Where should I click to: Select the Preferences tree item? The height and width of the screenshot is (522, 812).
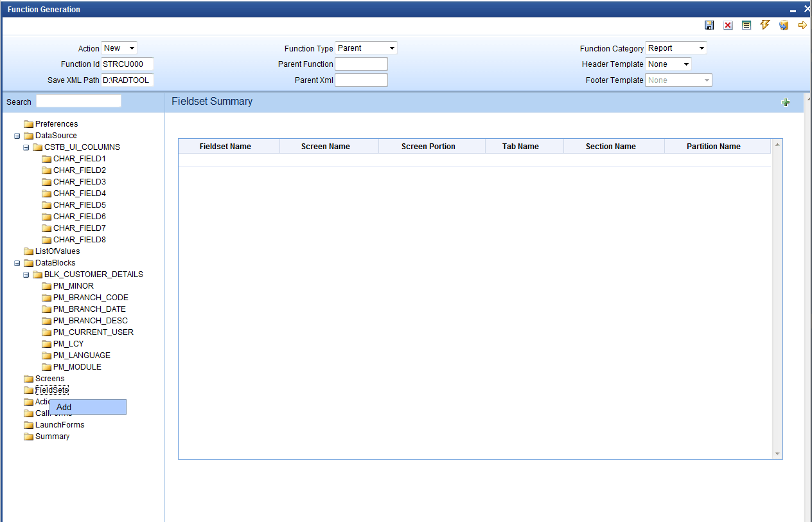tap(57, 124)
